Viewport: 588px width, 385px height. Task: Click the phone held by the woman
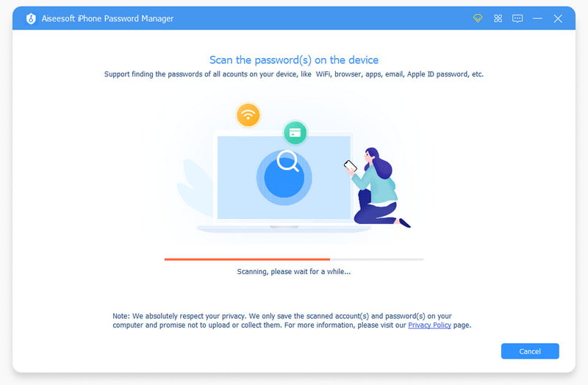pos(351,166)
